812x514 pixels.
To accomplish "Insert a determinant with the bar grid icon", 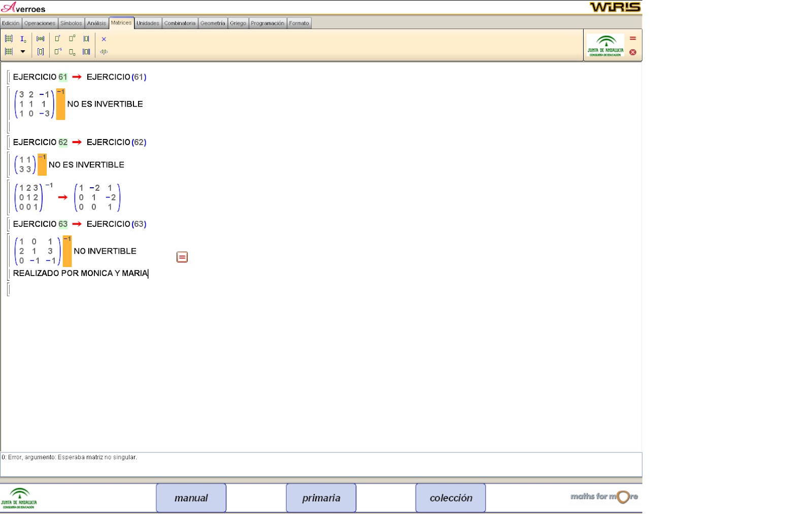I will (9, 51).
